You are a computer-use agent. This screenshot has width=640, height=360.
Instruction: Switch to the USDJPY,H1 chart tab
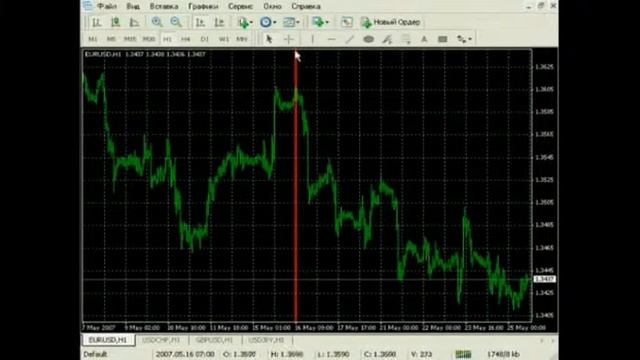point(267,340)
